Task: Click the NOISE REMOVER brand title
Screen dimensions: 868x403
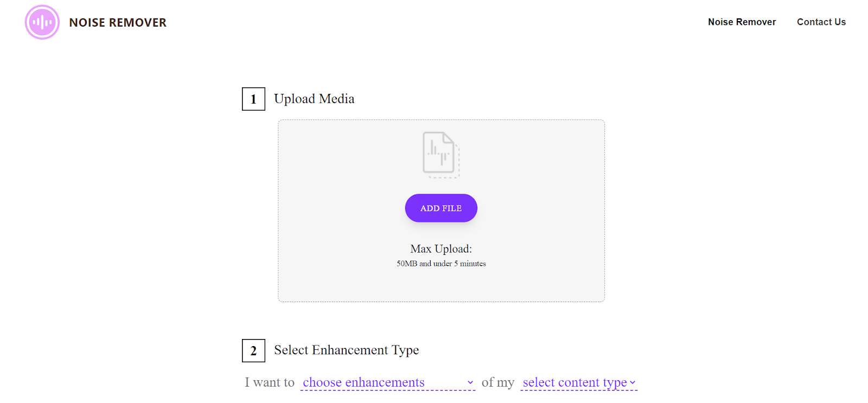Action: [x=118, y=23]
